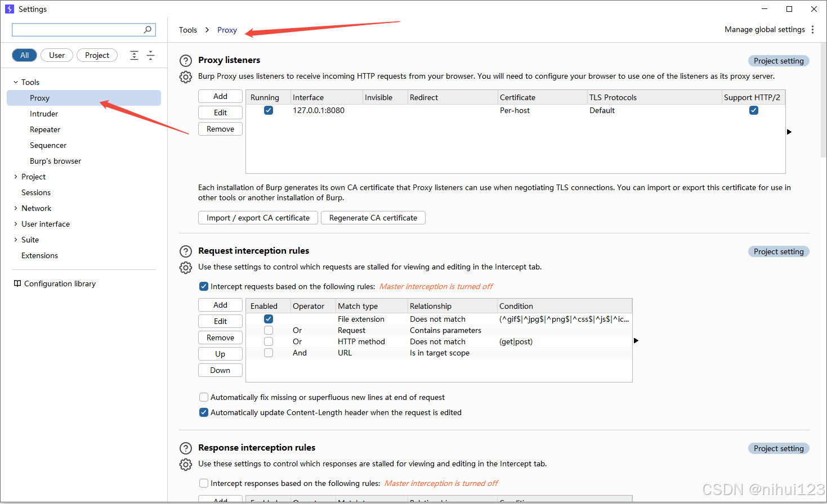Expand the Project tree node
This screenshot has width=827, height=504.
[16, 177]
